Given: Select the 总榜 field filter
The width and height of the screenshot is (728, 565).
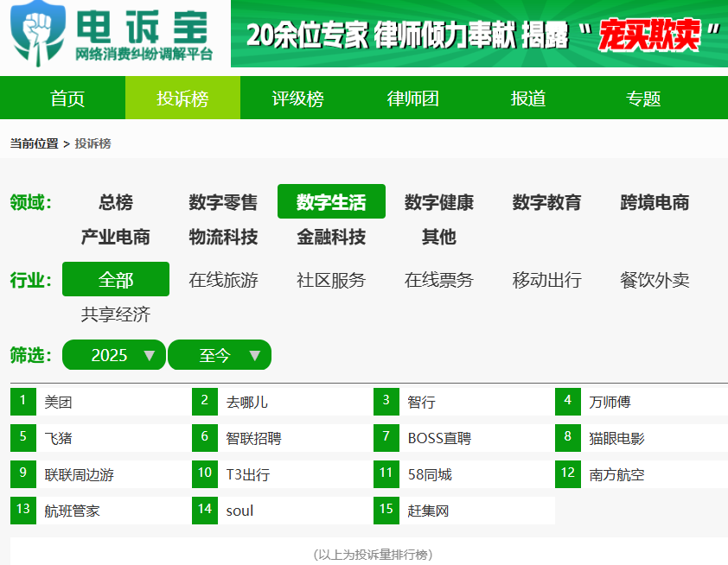Looking at the screenshot, I should 116,202.
